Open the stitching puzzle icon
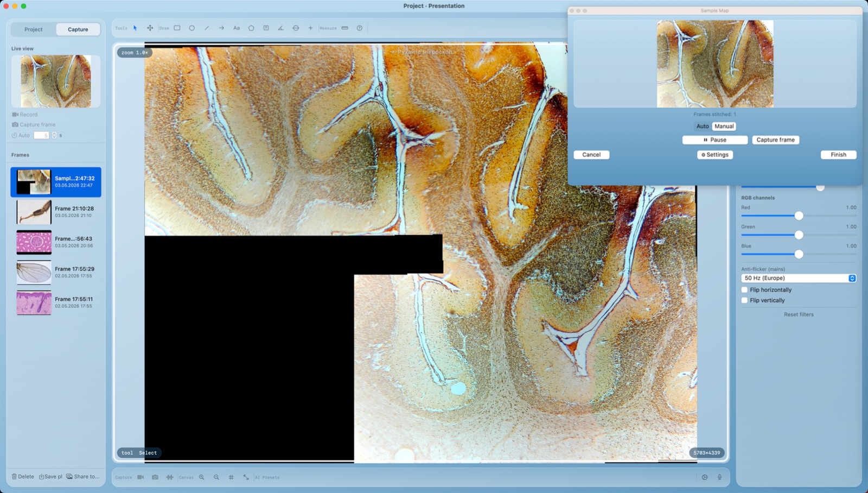868x493 pixels. point(170,477)
